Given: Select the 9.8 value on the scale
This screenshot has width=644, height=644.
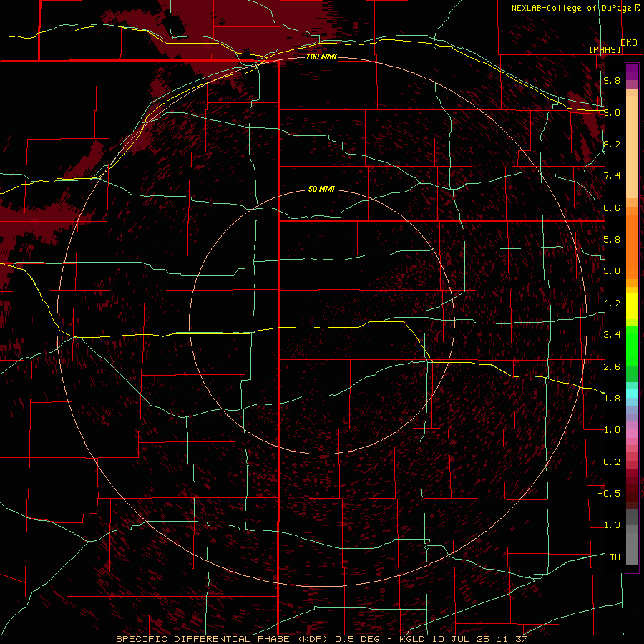Looking at the screenshot, I should (612, 80).
